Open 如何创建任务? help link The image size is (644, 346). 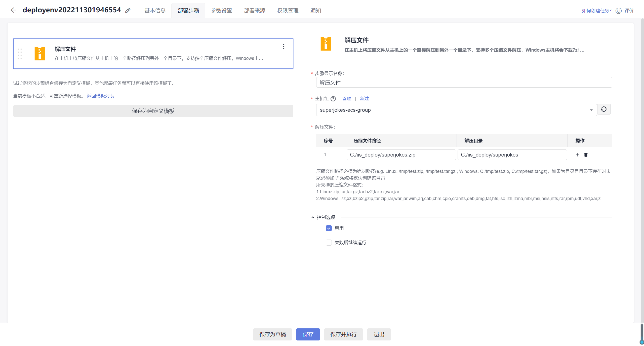click(596, 11)
